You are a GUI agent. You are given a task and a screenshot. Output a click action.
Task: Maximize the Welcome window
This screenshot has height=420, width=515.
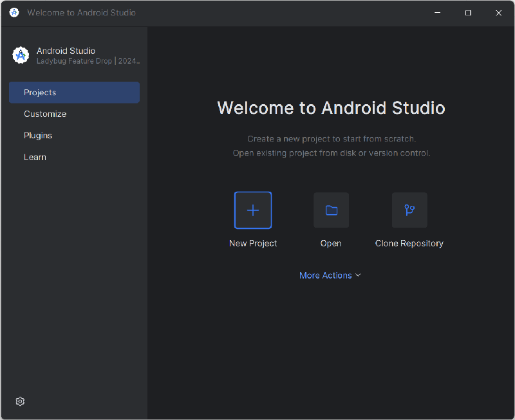point(468,12)
